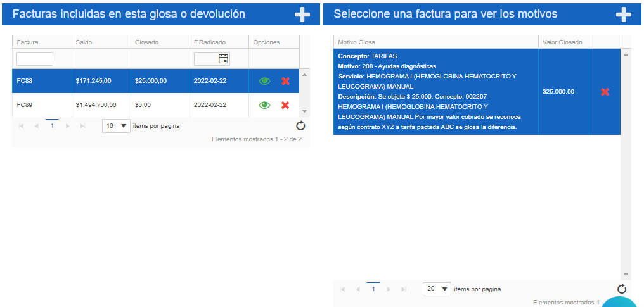Click plus icon in Seleccione una factura header

[624, 15]
